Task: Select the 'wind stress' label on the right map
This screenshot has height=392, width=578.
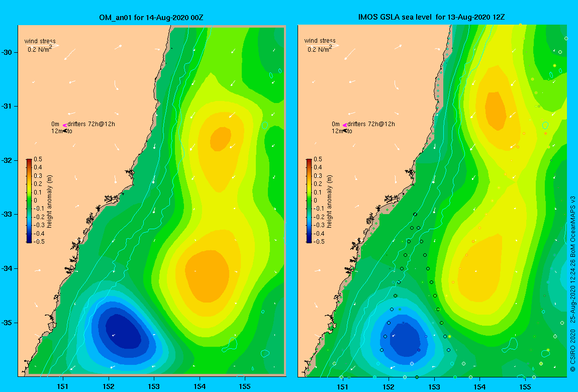Action: [x=320, y=41]
